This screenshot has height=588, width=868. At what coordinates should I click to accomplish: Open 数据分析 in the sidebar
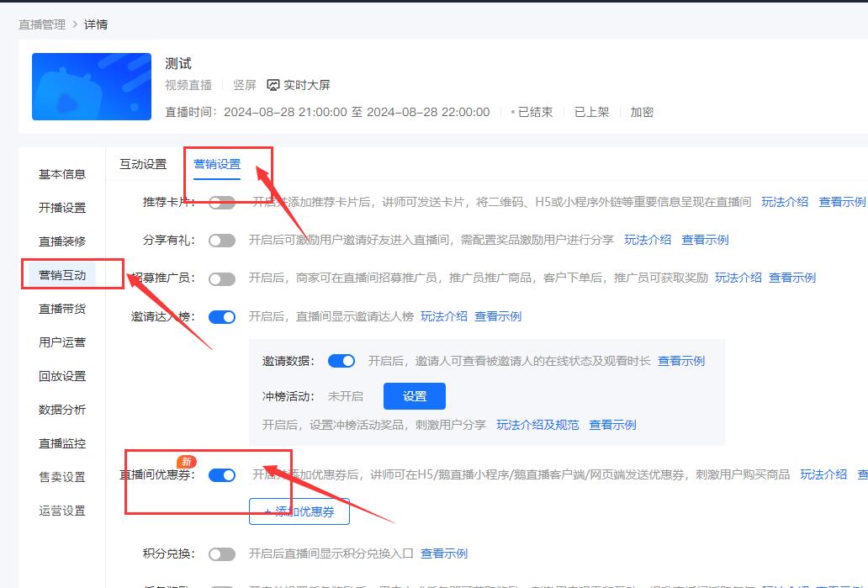click(x=61, y=410)
